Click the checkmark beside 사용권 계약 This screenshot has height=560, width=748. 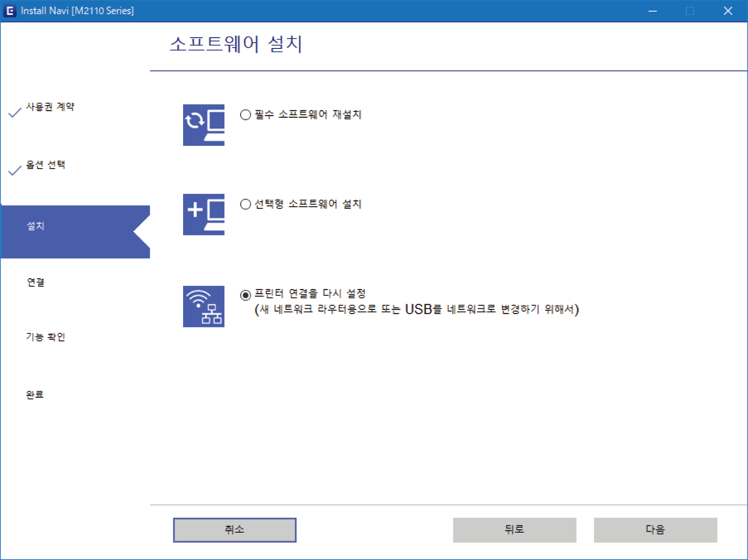(x=15, y=112)
